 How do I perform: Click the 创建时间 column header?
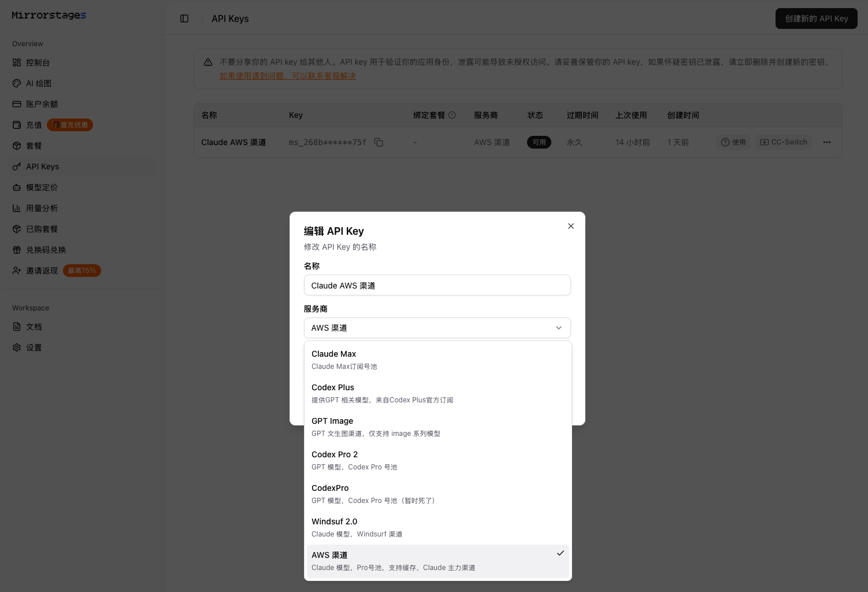[683, 115]
